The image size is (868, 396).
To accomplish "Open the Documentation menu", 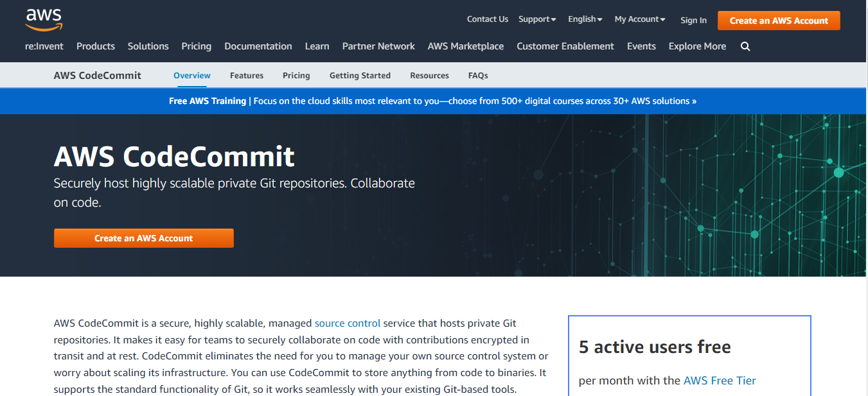I will (258, 46).
